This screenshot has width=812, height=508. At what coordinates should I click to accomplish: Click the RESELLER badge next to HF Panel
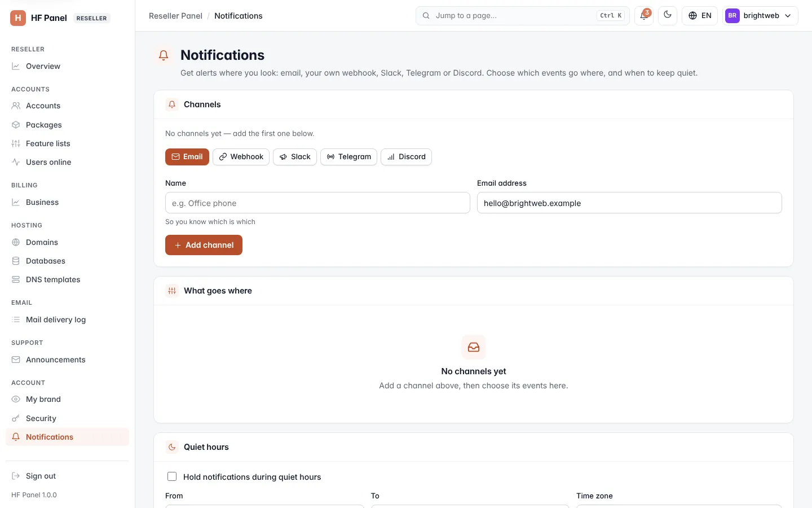[91, 18]
